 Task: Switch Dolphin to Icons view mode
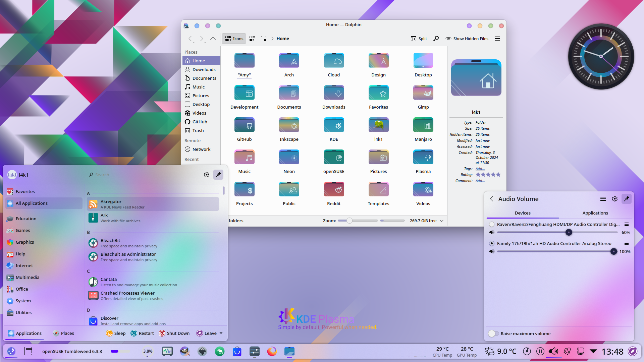[x=234, y=39]
